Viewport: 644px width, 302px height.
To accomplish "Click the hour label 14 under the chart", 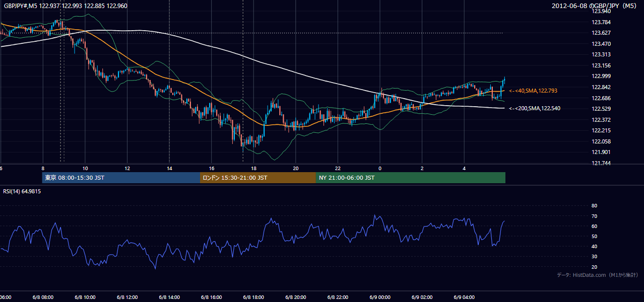I will pos(169,168).
